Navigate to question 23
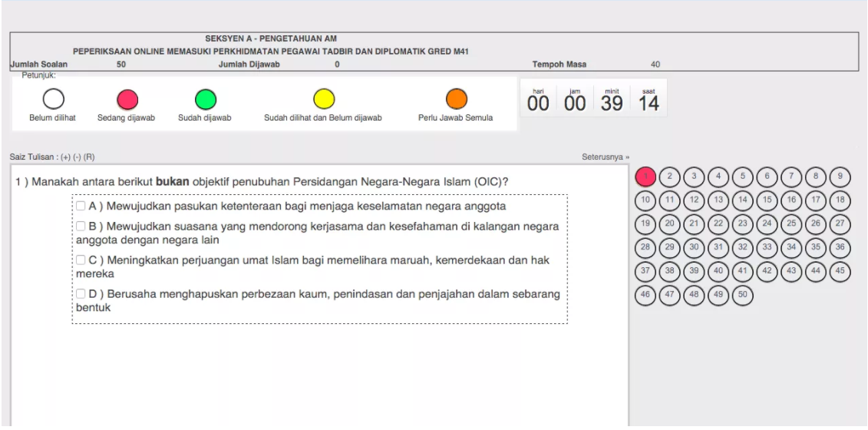This screenshot has height=430, width=868. coord(743,224)
